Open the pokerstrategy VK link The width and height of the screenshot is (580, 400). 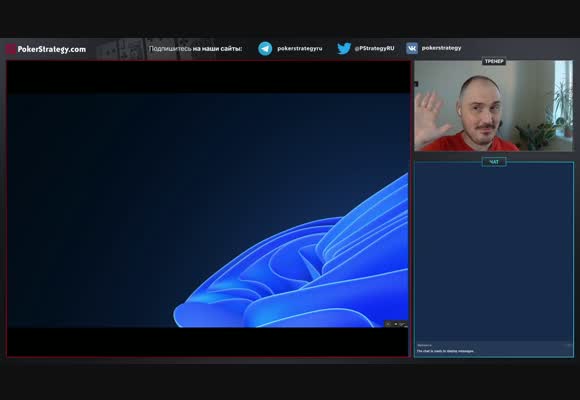click(x=441, y=48)
